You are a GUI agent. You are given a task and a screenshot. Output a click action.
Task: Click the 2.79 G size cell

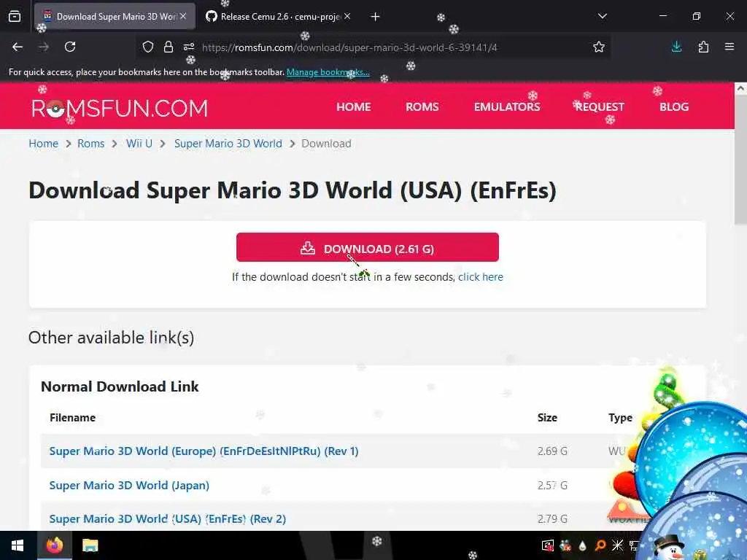552,518
